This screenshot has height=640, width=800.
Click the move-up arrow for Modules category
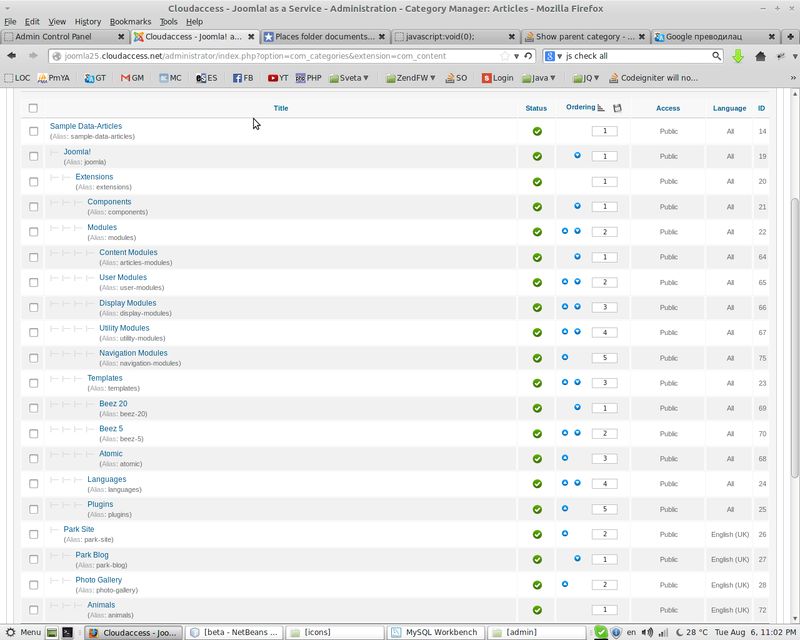564,231
